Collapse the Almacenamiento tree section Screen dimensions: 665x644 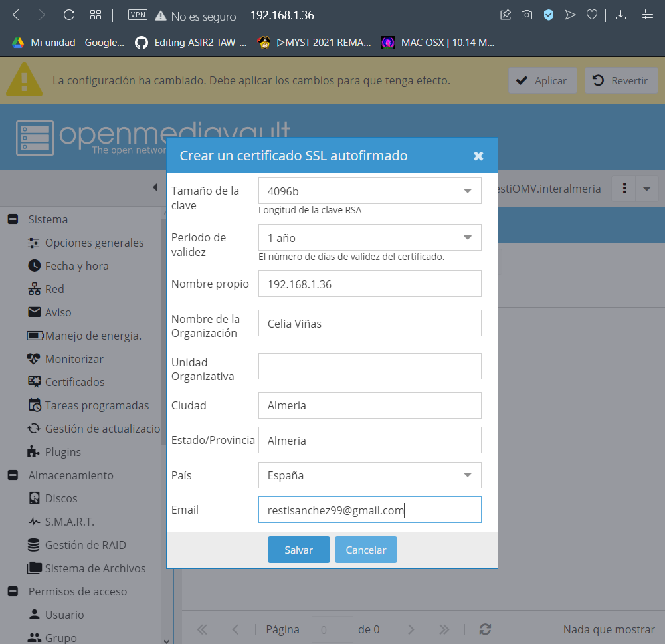click(x=13, y=475)
